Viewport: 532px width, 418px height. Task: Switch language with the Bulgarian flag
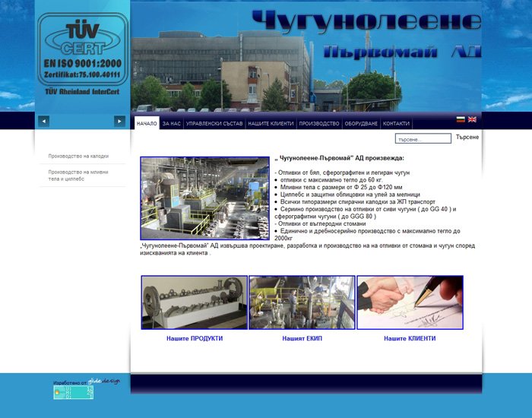click(461, 119)
